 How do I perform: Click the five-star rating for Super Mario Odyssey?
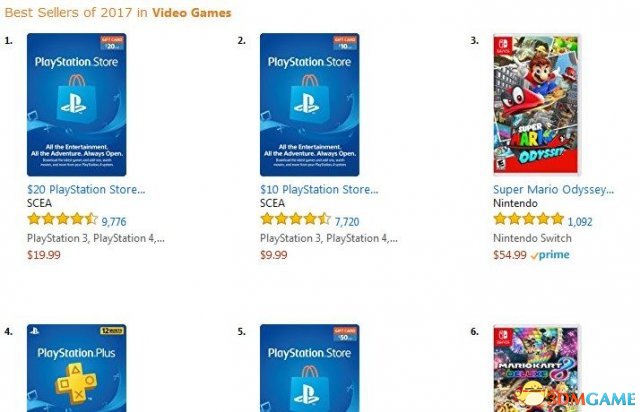[x=528, y=220]
